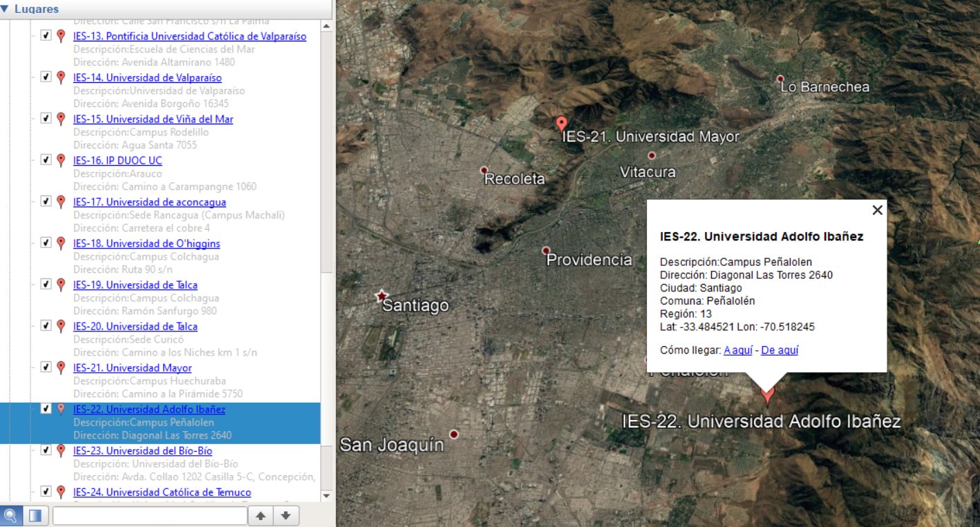Select the Providencia place marker dot
The image size is (980, 527).
pyautogui.click(x=546, y=250)
